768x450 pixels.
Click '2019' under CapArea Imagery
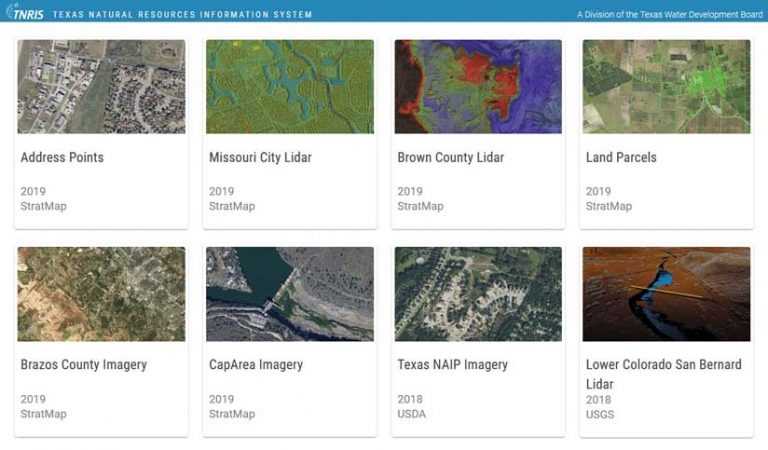(221, 399)
